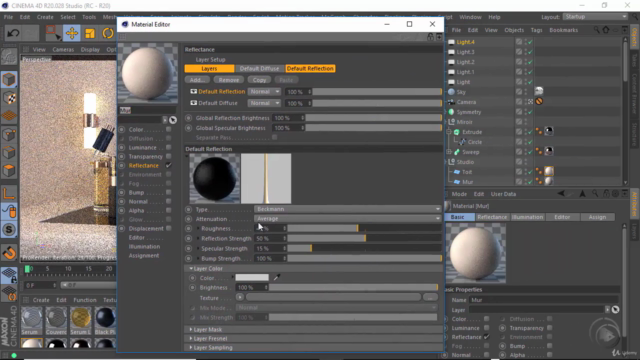
Task: Adjust the Specular Strength slider
Action: tap(364, 248)
